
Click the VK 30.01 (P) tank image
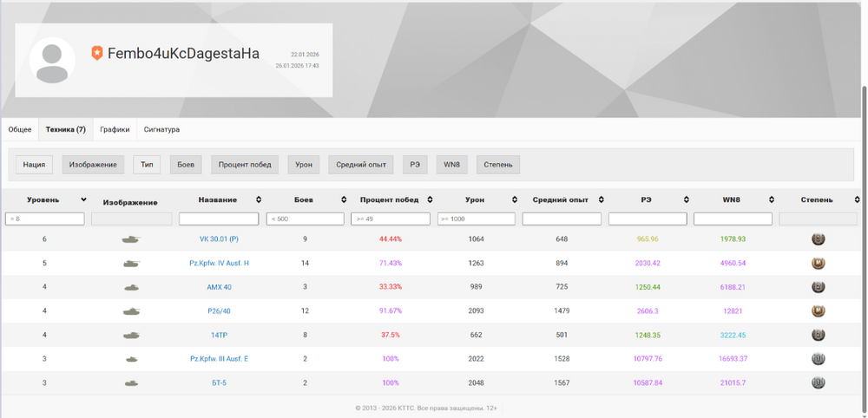click(131, 239)
